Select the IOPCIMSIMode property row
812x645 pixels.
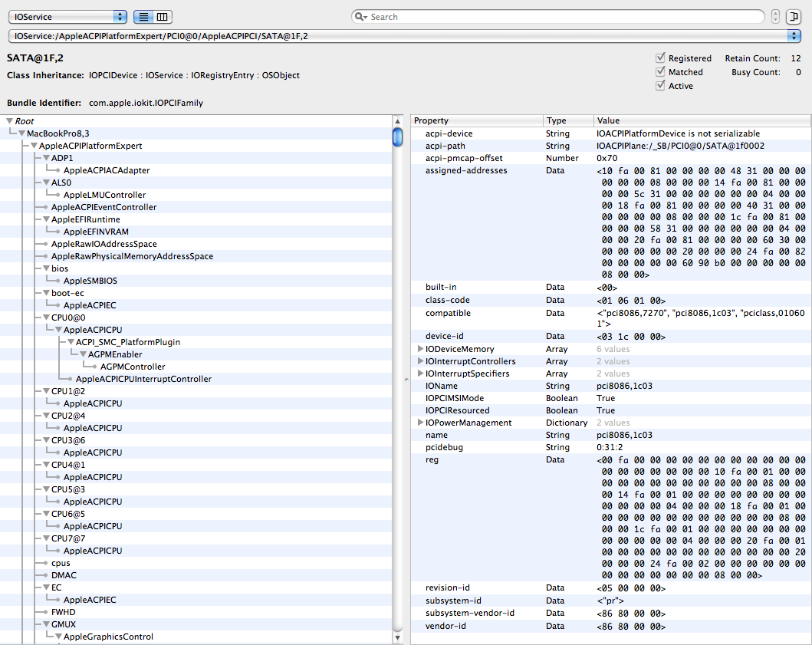coord(611,398)
